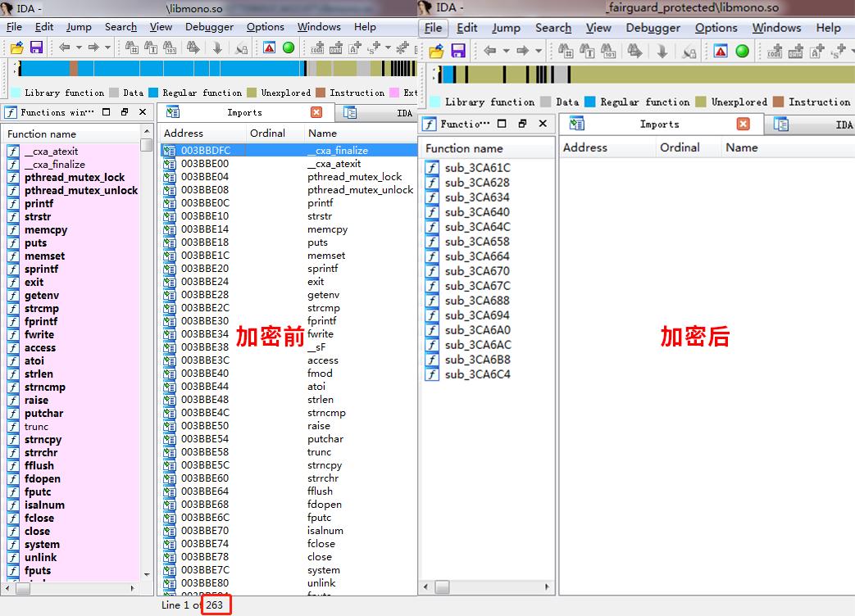Open the Search menu in right window

click(553, 28)
